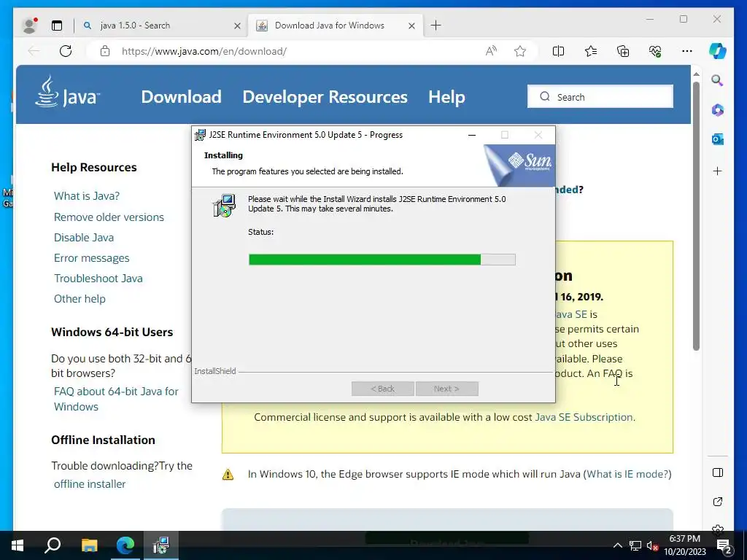747x560 pixels.
Task: Click the disabled Back button in installer
Action: tap(382, 389)
